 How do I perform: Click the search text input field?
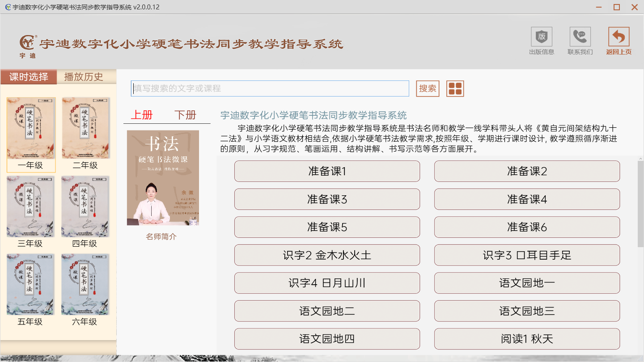pyautogui.click(x=270, y=88)
